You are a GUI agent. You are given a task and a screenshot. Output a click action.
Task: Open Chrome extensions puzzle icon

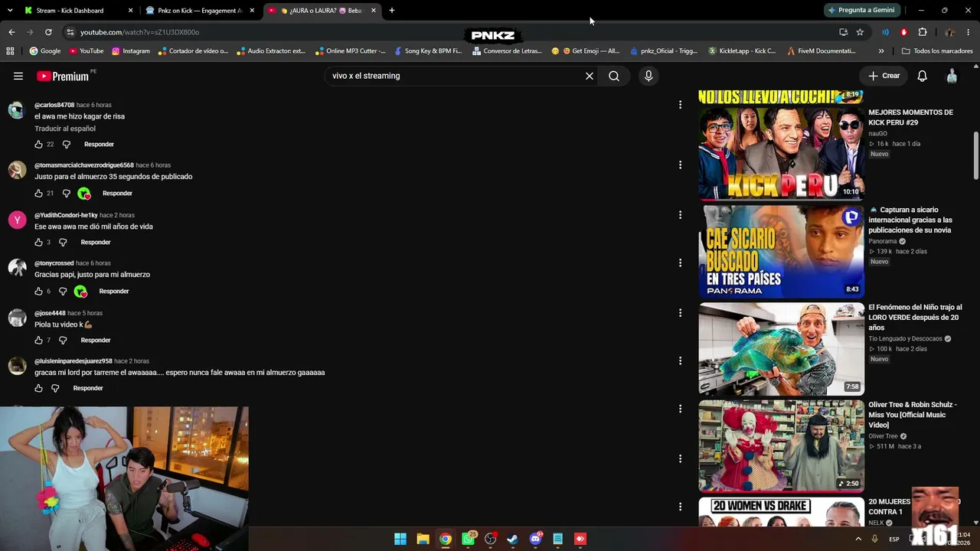pos(923,32)
